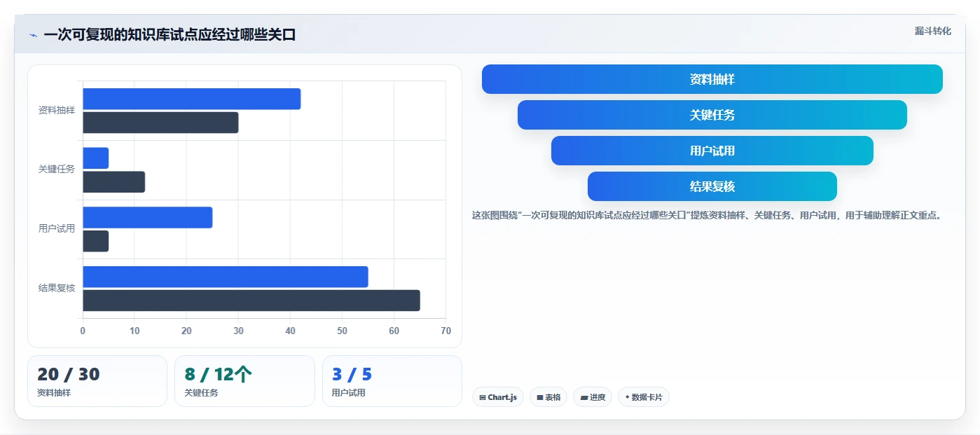Click the x-axis tick label 70
Viewport: 980px width, 435px height.
446,331
